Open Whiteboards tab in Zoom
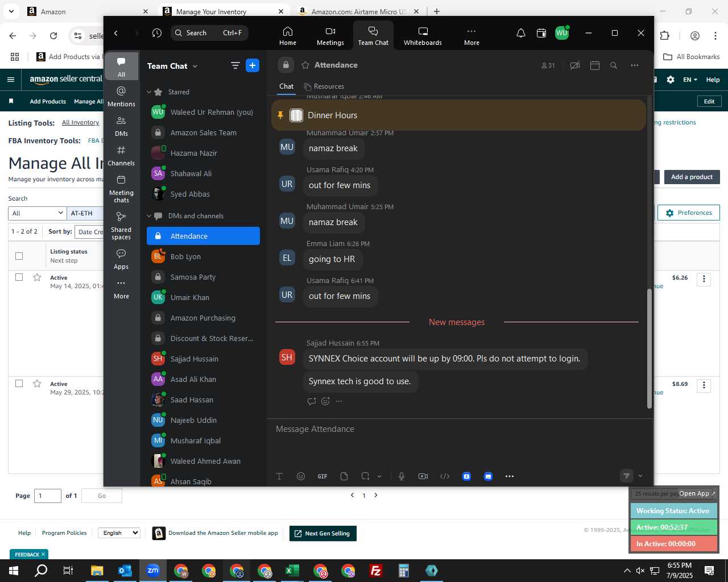Viewport: 728px width, 582px height. [423, 35]
